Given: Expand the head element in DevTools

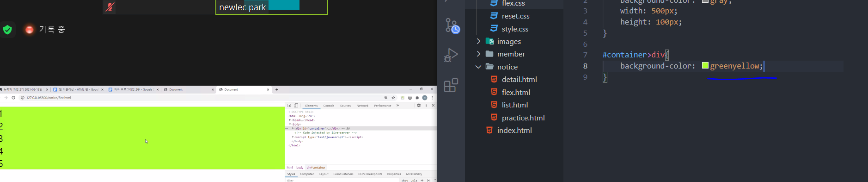Looking at the screenshot, I should coord(290,120).
